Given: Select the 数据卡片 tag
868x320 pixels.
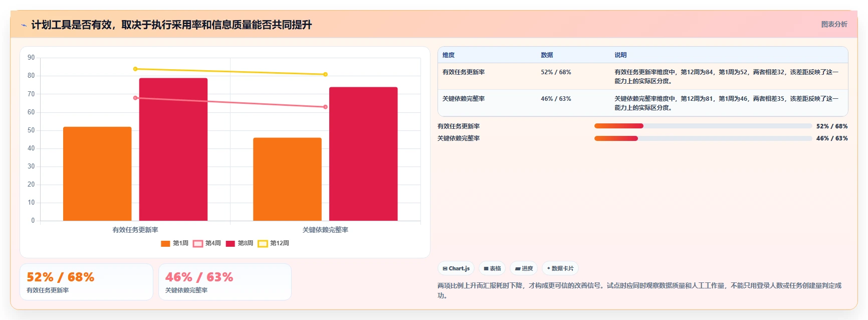Looking at the screenshot, I should (560, 268).
